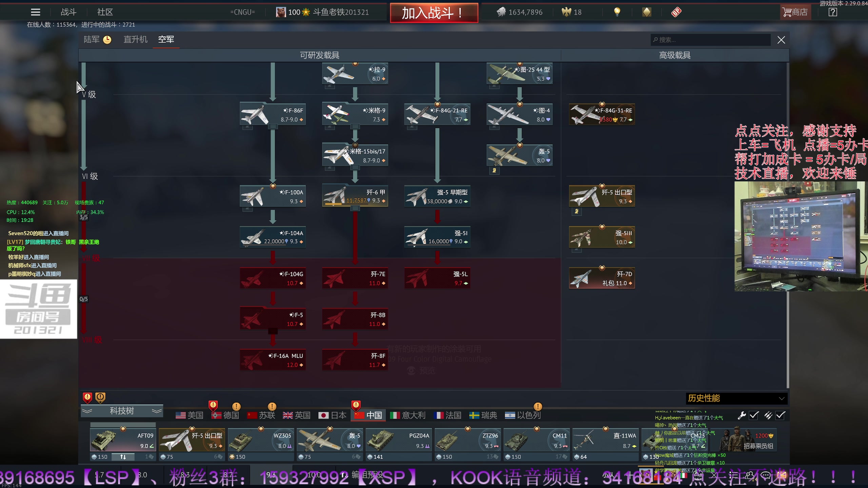Click the wrench auto-repair icon
This screenshot has height=488, width=868.
(x=742, y=415)
